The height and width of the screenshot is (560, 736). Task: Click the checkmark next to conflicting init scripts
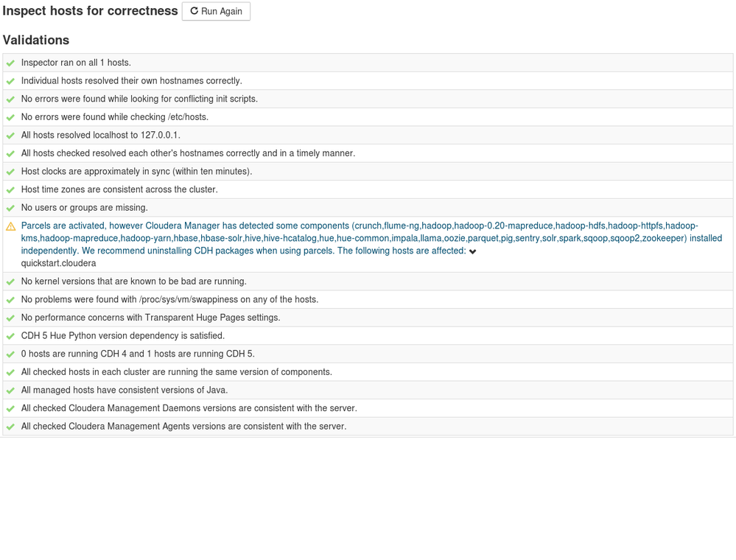[10, 99]
